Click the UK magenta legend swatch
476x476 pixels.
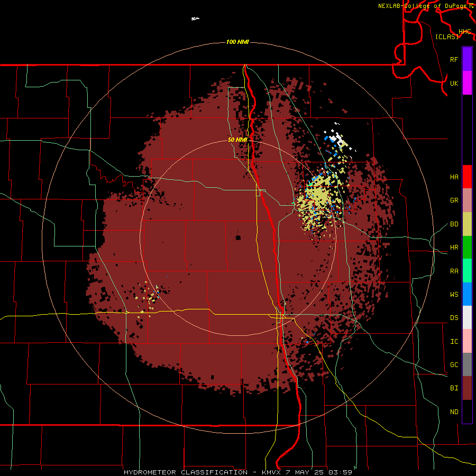coord(467,83)
